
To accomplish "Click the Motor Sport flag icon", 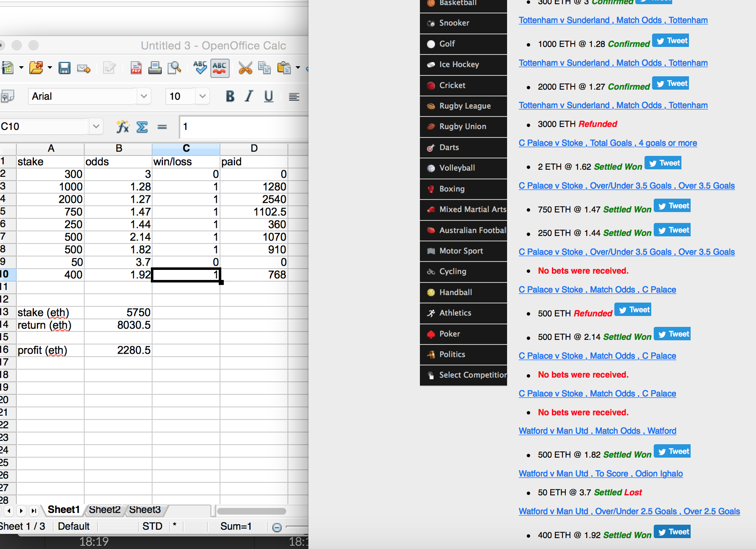I will pyautogui.click(x=431, y=251).
